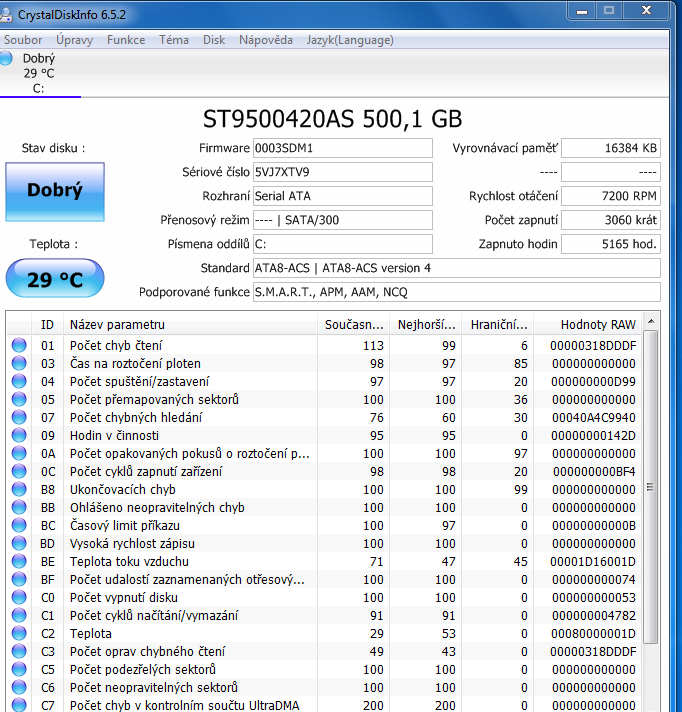Open the Téma menu
682x712 pixels.
click(x=173, y=40)
